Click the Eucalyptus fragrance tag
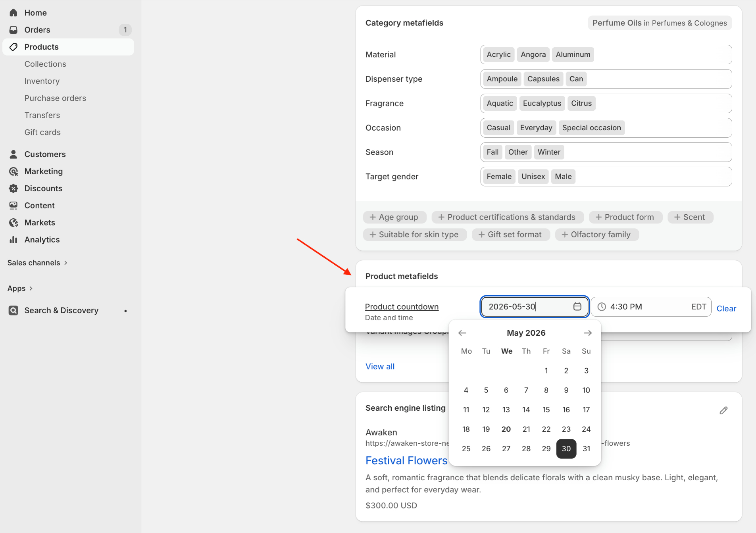756x533 pixels. tap(542, 103)
